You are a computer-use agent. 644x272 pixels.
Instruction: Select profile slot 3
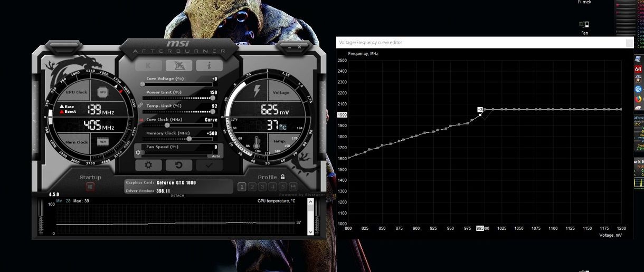point(262,187)
